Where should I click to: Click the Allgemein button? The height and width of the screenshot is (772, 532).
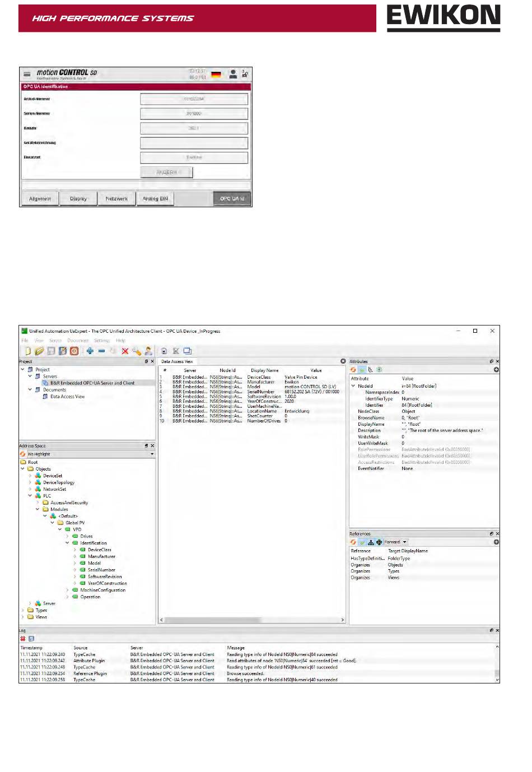click(x=40, y=199)
